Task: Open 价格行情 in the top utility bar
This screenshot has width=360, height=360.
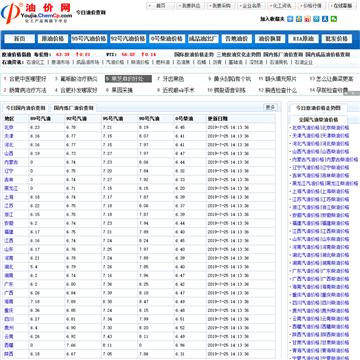Action: pos(312,6)
